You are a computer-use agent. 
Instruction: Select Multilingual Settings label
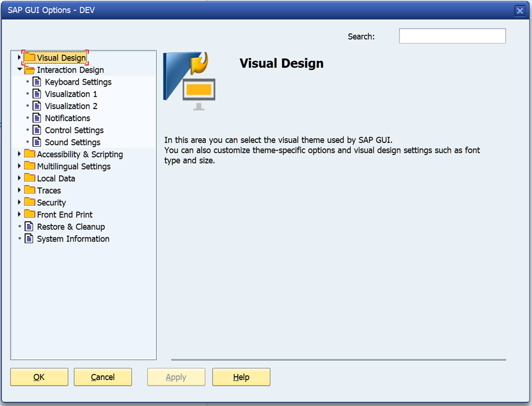tap(74, 166)
